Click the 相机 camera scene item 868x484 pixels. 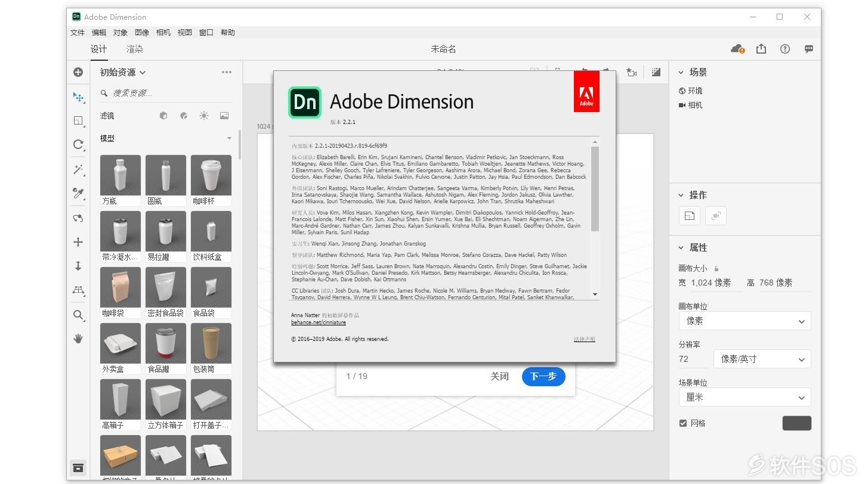pos(691,105)
